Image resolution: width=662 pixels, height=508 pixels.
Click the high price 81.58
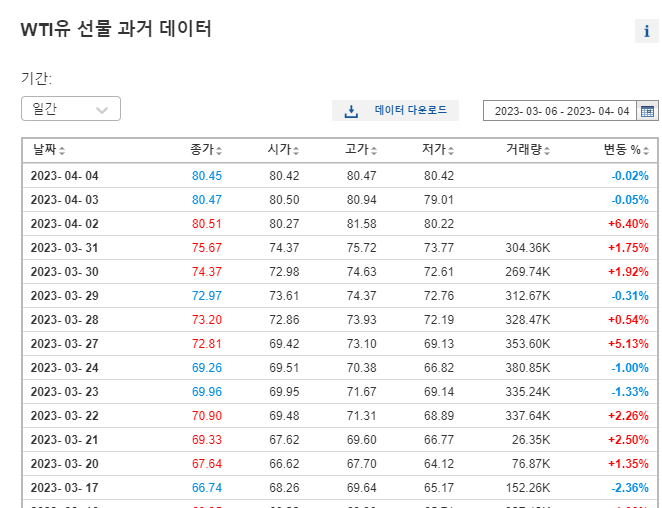[x=361, y=224]
